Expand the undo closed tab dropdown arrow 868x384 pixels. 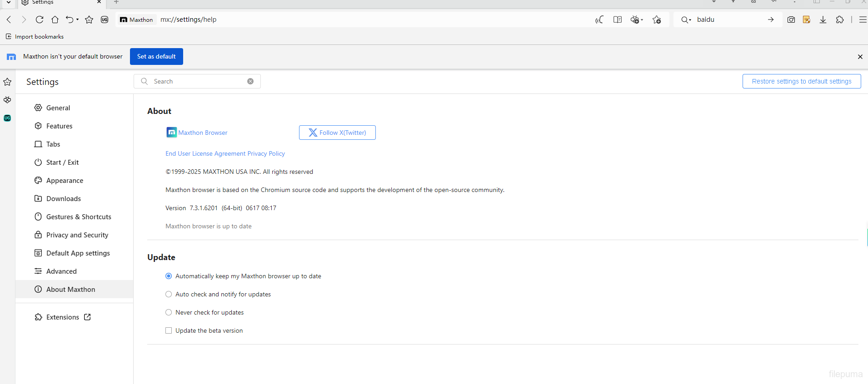click(x=77, y=20)
